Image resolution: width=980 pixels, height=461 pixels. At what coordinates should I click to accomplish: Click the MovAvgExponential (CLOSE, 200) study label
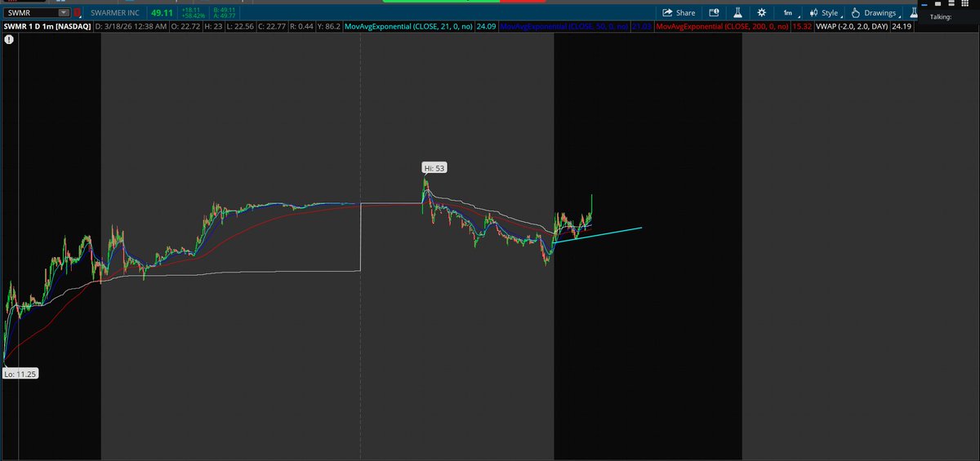[x=722, y=27]
